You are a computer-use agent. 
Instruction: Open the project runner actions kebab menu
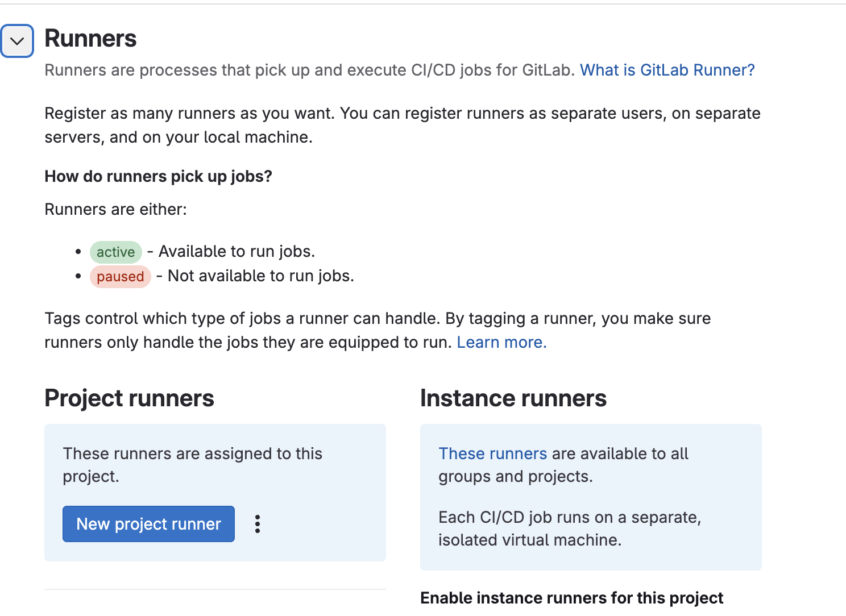258,524
